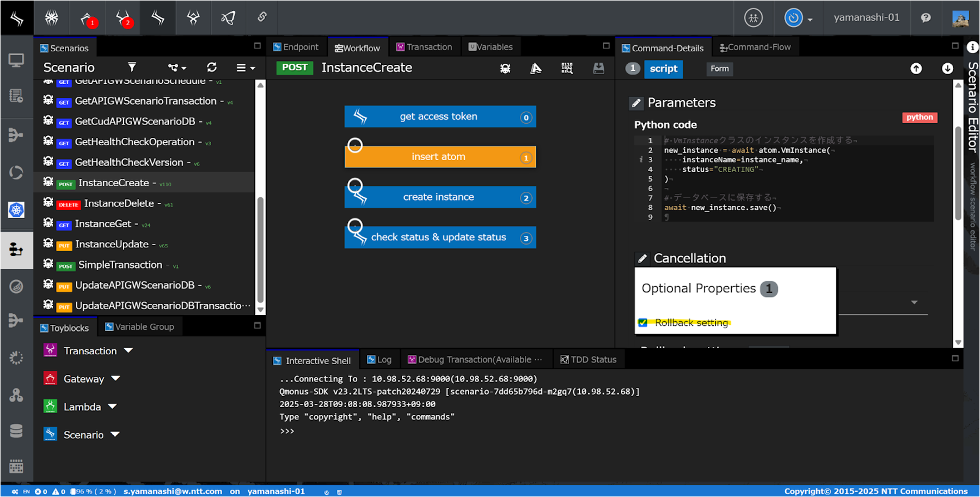980x497 pixels.
Task: Switch to the Variables tab
Action: (491, 47)
